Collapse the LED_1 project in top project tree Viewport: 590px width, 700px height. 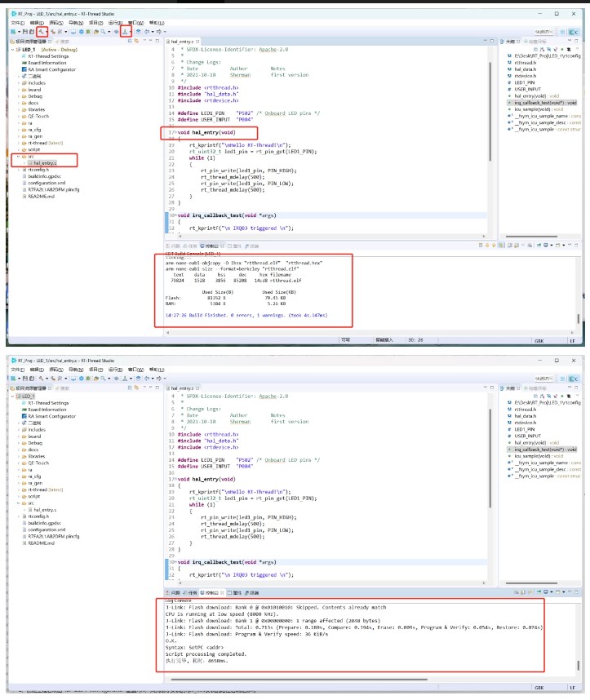coord(12,50)
